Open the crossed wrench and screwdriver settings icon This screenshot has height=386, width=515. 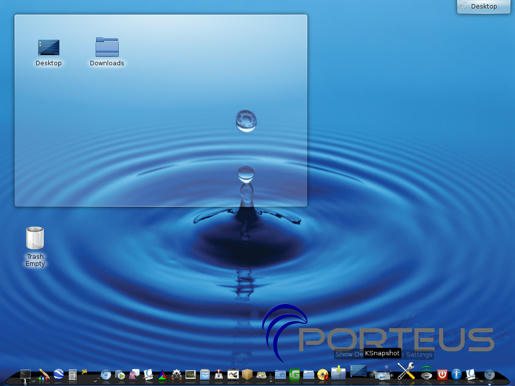tap(406, 371)
